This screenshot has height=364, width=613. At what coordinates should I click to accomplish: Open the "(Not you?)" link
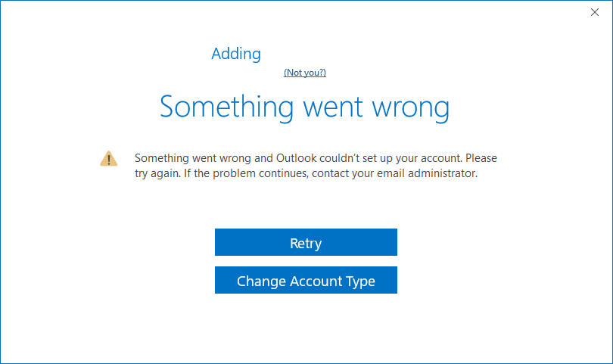tap(305, 73)
